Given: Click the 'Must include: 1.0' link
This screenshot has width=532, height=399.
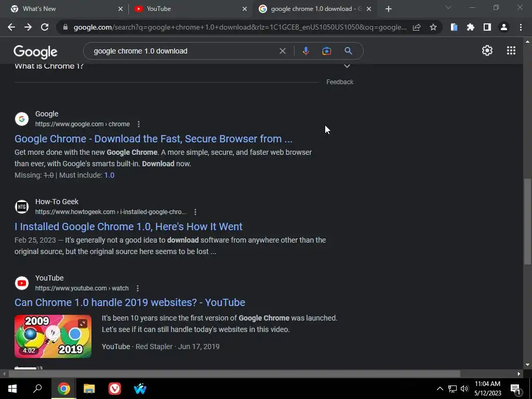Looking at the screenshot, I should 109,176.
